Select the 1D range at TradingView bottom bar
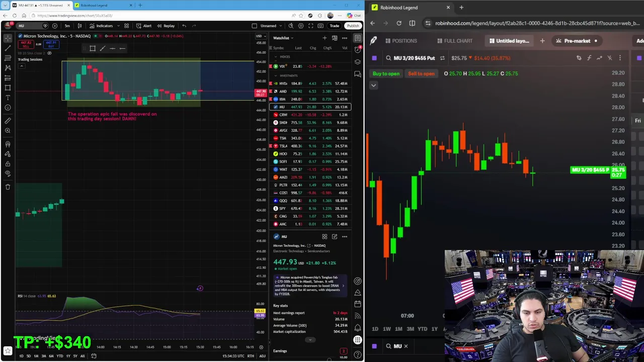This screenshot has height=362, width=644. (x=21, y=356)
